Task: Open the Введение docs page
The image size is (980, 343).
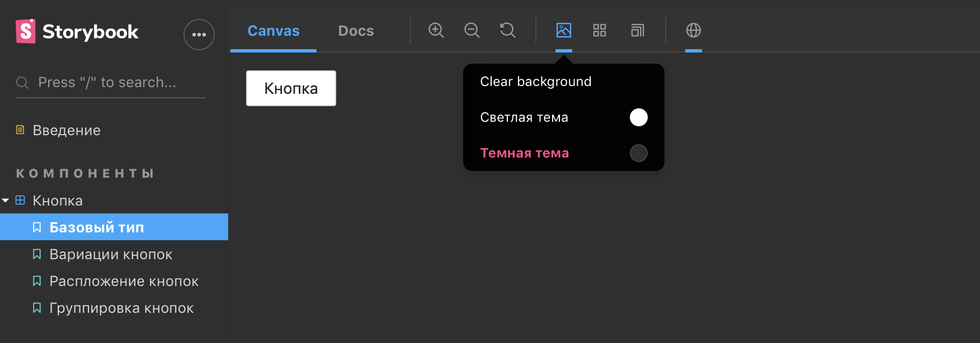Action: click(67, 130)
